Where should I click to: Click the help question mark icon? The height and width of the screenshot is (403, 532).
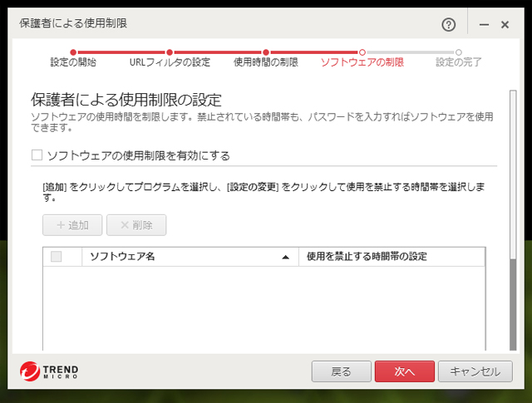[450, 25]
